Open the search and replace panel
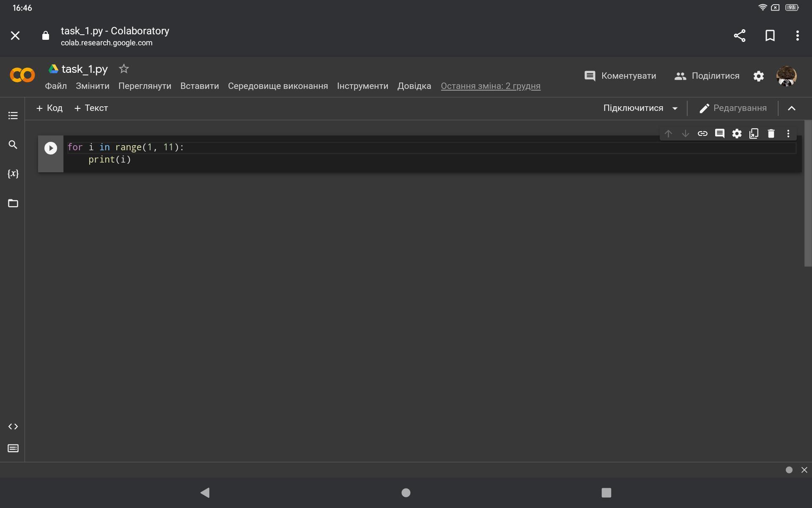The image size is (812, 508). pyautogui.click(x=13, y=145)
